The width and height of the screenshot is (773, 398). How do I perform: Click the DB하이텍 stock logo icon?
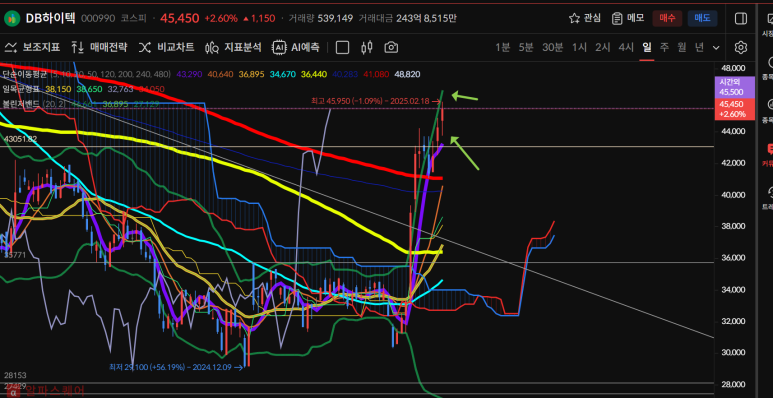click(x=12, y=19)
